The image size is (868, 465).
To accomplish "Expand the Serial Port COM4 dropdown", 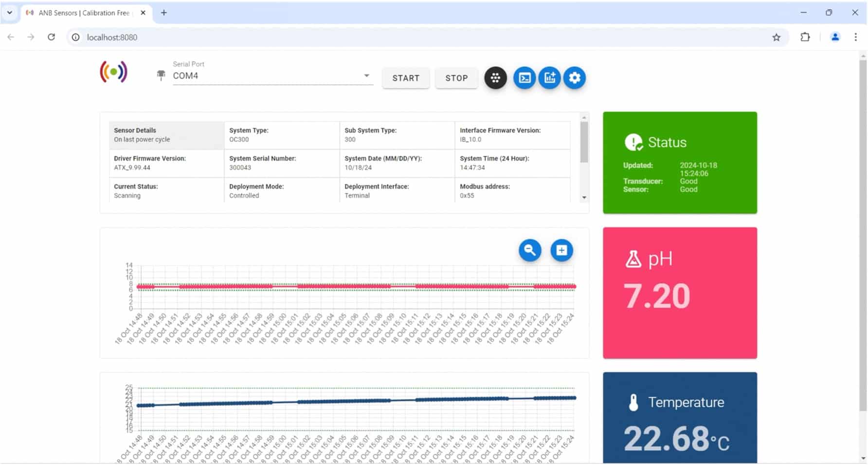I will tap(366, 76).
